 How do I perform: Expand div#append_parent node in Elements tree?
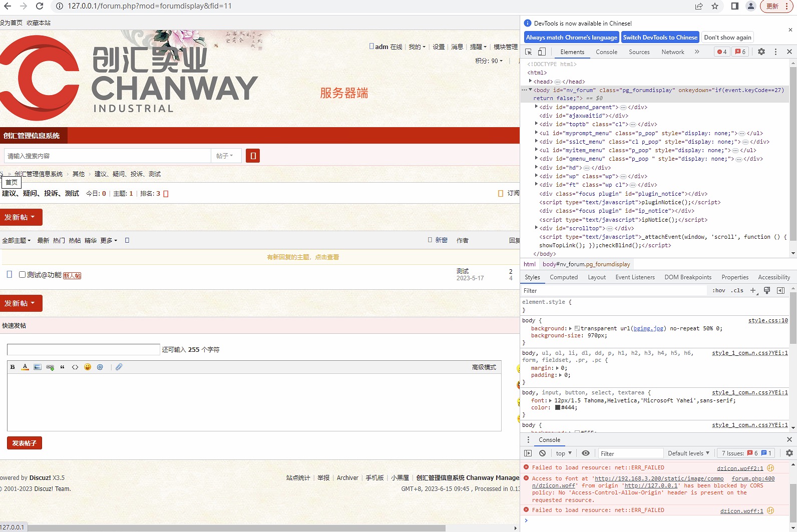(536, 107)
